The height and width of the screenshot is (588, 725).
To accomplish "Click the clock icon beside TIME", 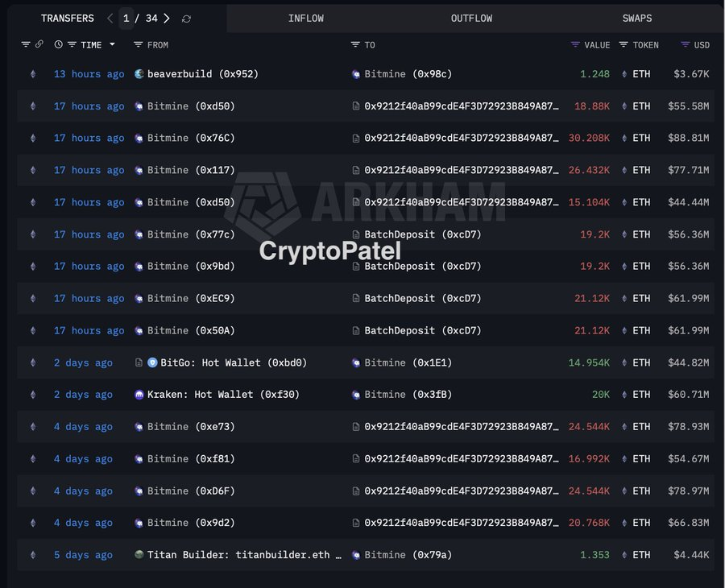I will (59, 44).
